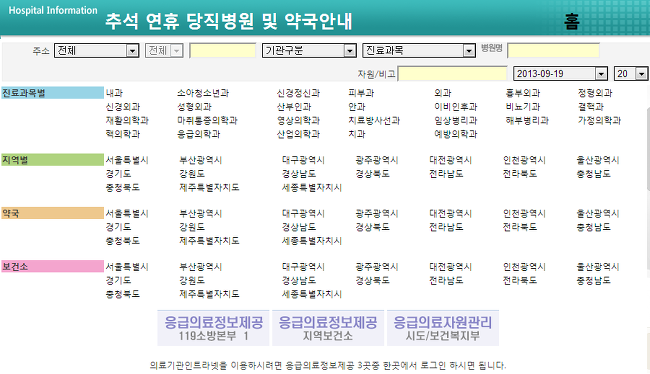Focus the 자원/비고 input field

tap(452, 74)
